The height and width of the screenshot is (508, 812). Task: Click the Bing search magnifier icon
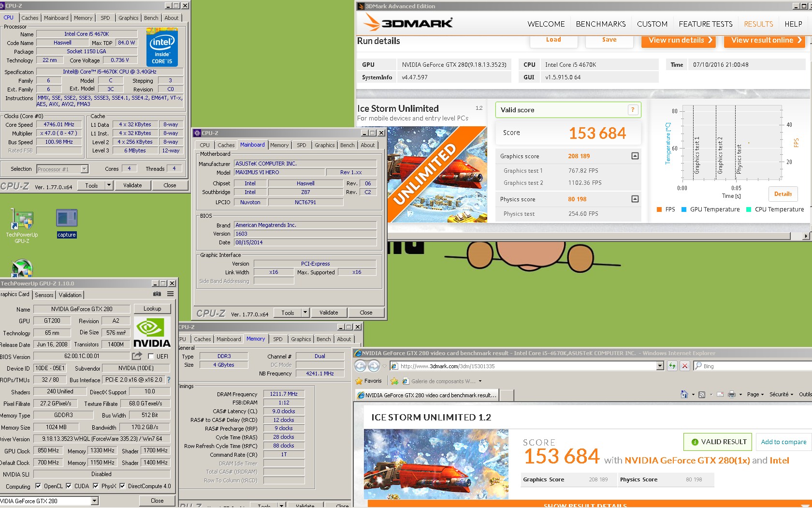[698, 366]
